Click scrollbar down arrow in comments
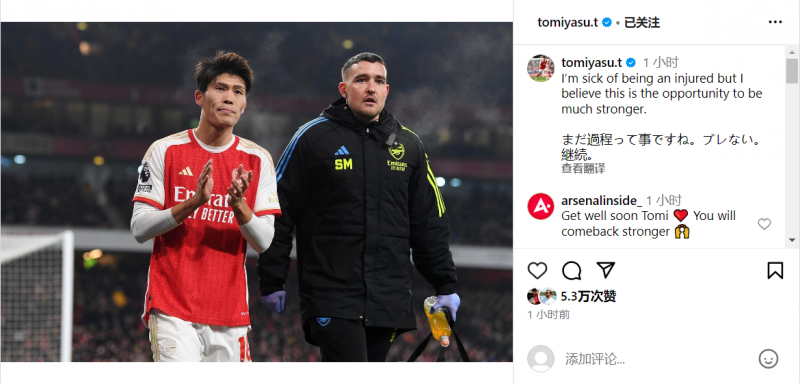 click(791, 240)
